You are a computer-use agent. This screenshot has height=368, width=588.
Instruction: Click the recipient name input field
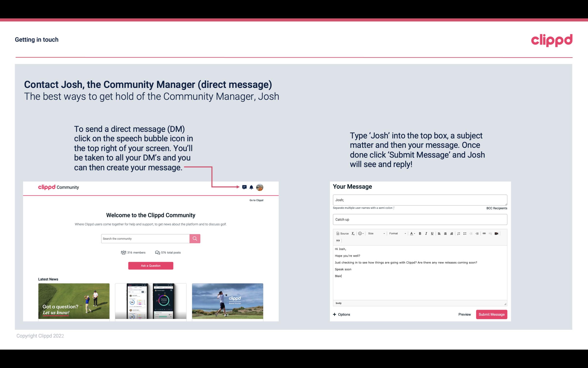click(419, 199)
